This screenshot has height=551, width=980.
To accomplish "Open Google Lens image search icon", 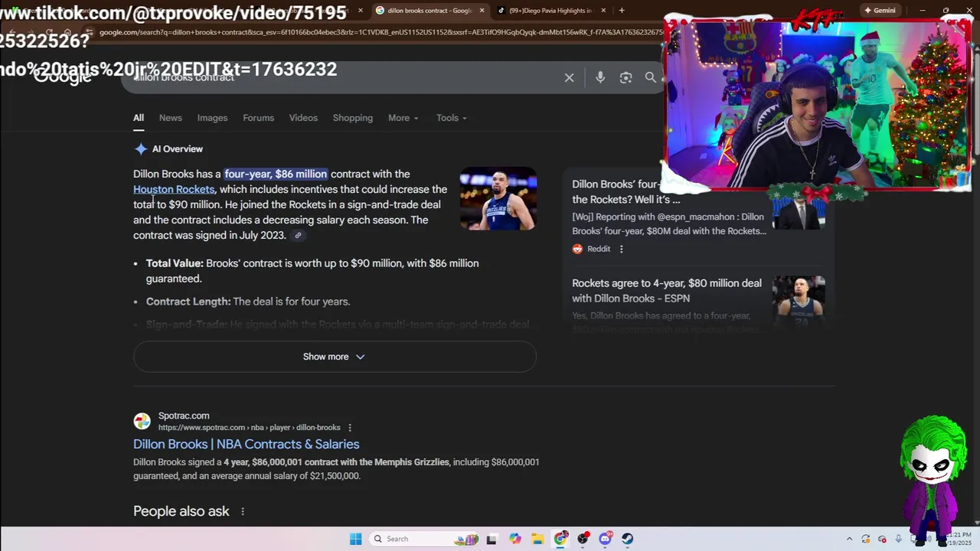I will [626, 77].
